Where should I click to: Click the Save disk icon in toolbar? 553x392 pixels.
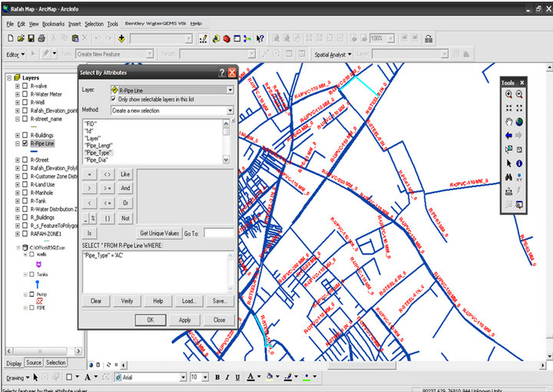click(x=31, y=38)
